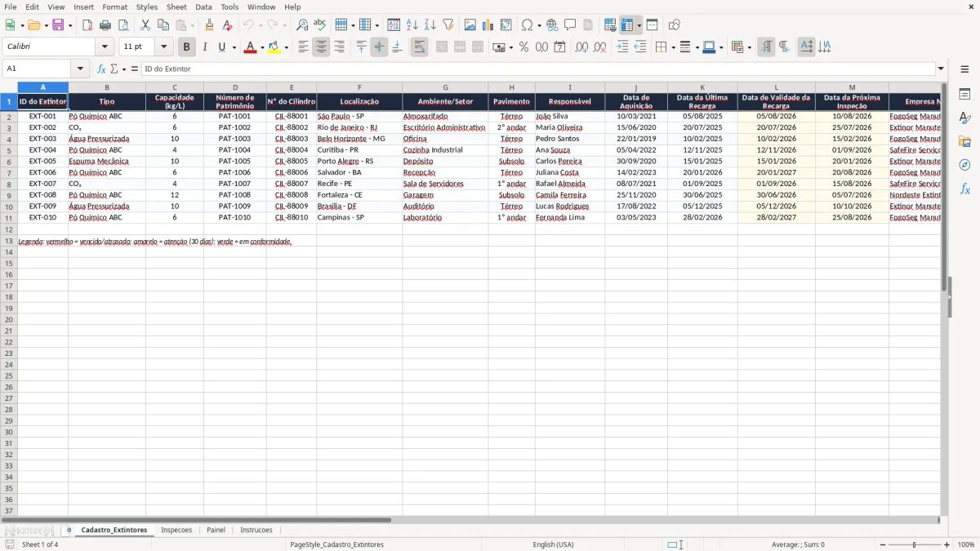Expand the Name Box dropdown
Viewport: 980px width, 551px height.
tap(80, 69)
